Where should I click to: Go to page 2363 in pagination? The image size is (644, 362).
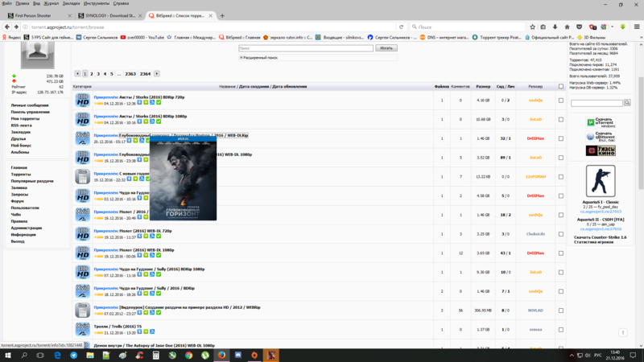pos(130,73)
